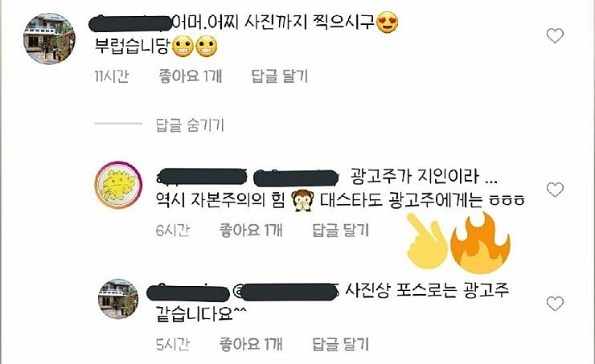Like the 광고주가 지인이라 reply

coord(555,190)
